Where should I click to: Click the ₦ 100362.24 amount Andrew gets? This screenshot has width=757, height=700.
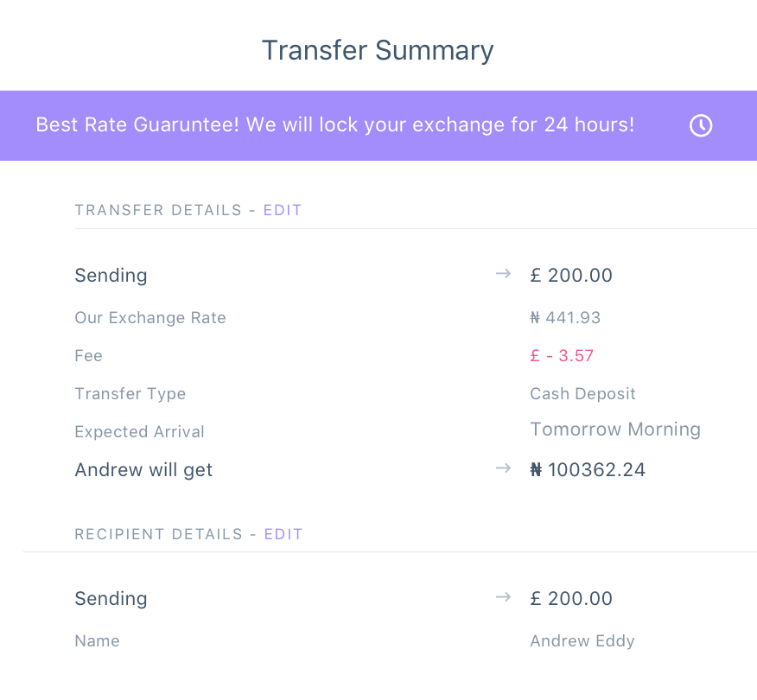point(588,470)
